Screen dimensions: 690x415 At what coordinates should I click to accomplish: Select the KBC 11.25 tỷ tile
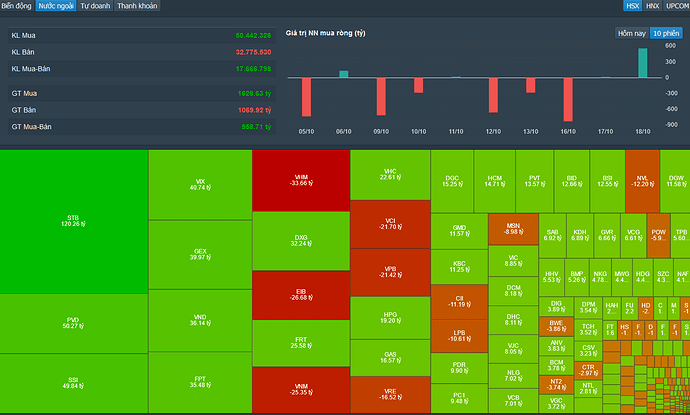(459, 267)
